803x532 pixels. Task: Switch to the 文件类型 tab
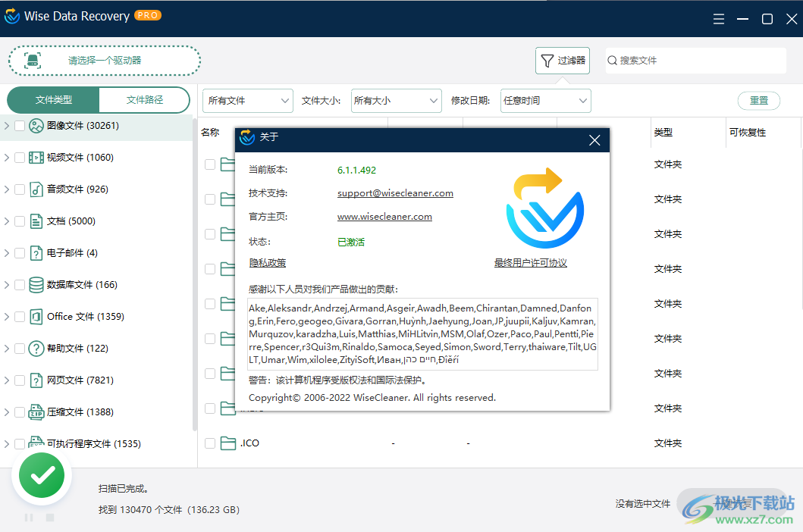tap(53, 100)
